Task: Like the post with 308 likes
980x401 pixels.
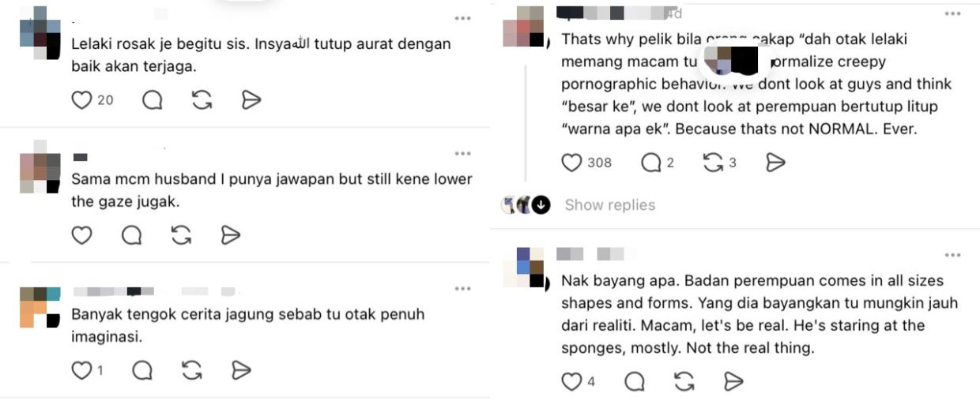Action: click(571, 163)
